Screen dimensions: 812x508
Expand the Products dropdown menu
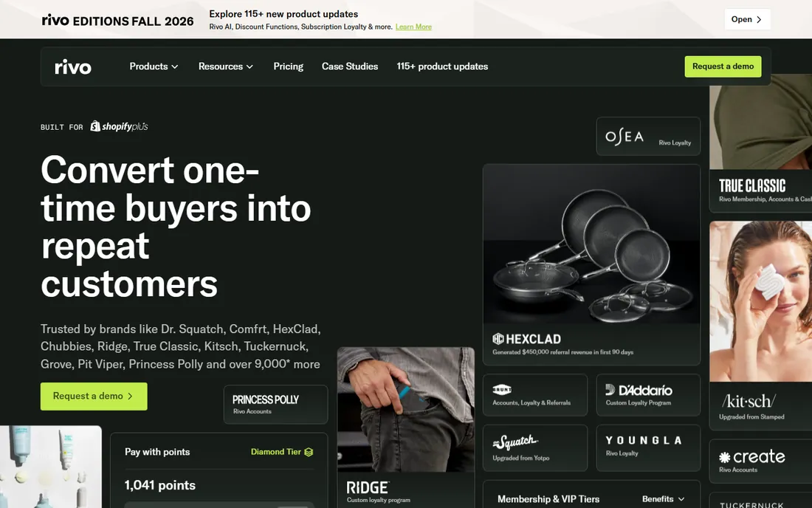tap(154, 66)
